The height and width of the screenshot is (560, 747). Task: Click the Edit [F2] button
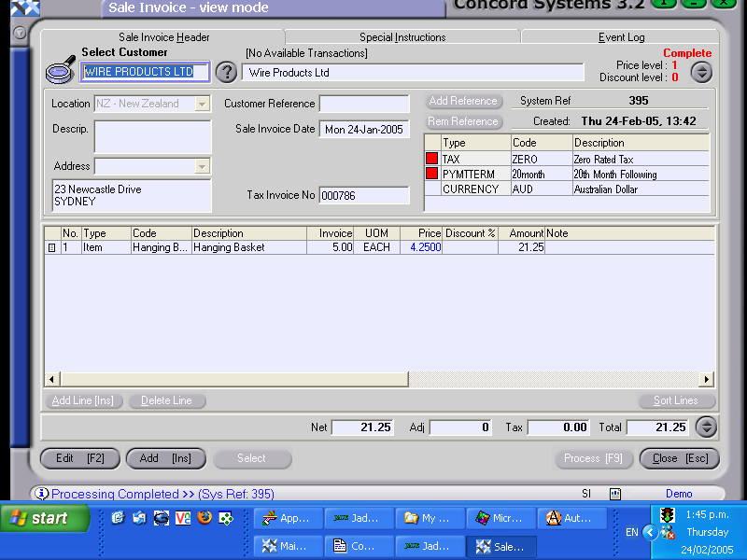79,458
